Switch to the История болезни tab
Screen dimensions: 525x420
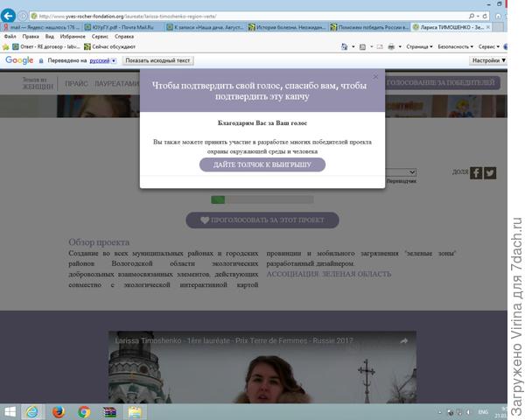tap(287, 27)
